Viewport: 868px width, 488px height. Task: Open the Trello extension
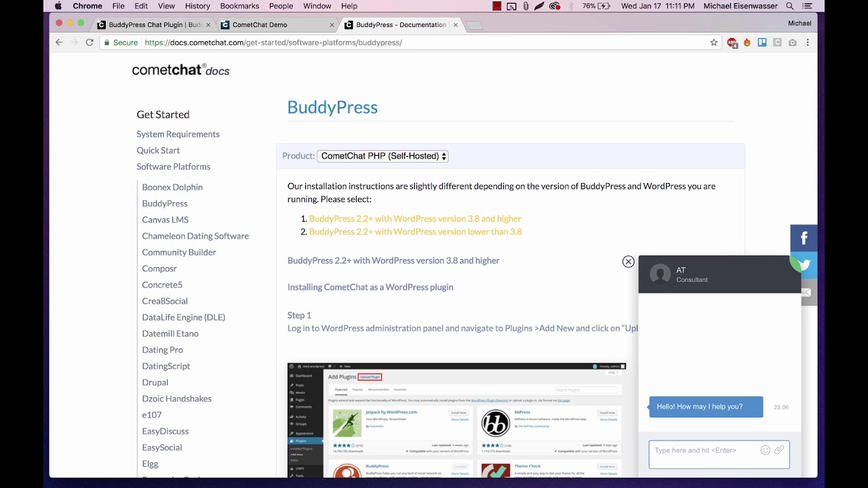point(762,42)
